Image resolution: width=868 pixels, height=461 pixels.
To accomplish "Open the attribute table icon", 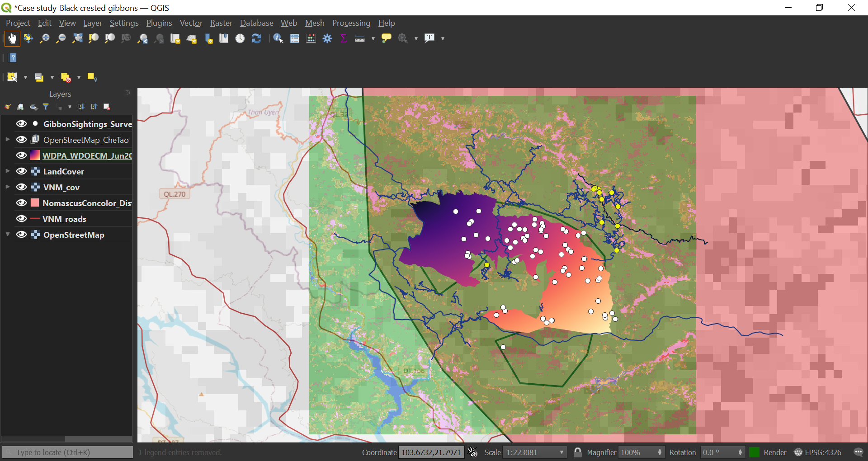I will point(295,39).
